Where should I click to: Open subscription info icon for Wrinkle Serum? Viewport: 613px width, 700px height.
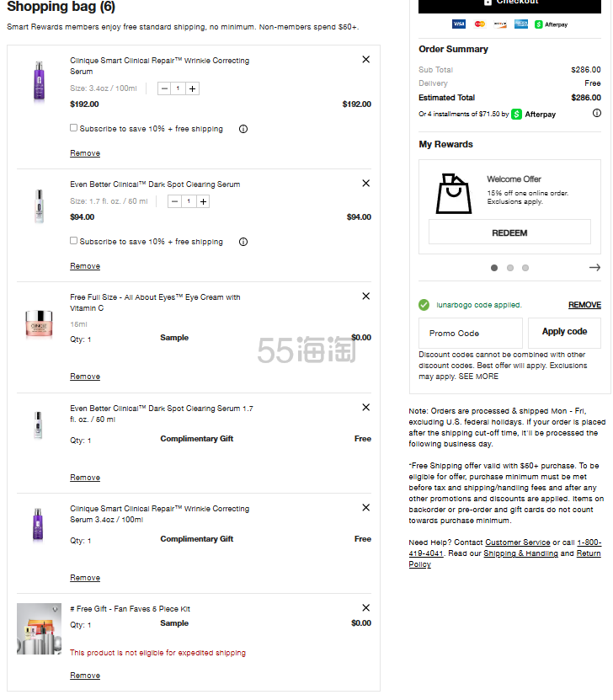[243, 129]
